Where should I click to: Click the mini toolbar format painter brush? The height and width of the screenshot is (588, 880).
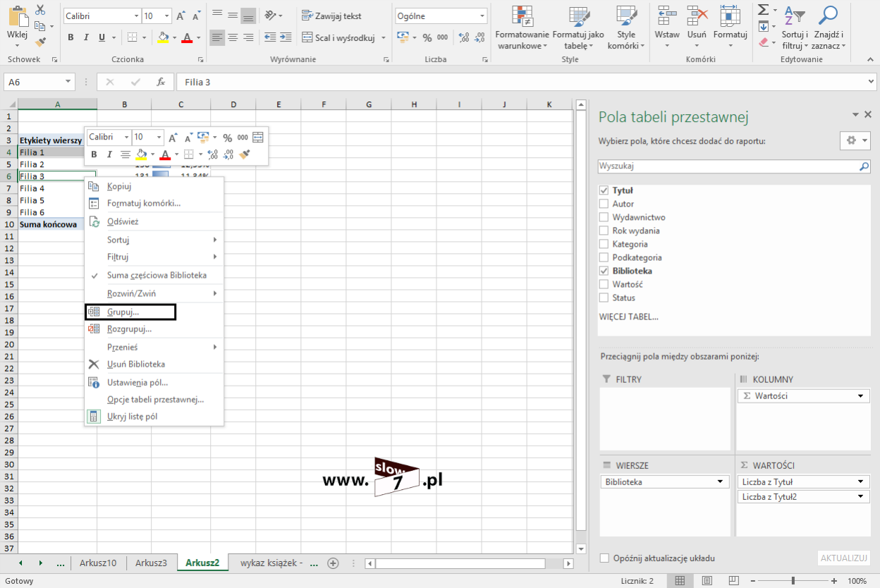245,154
